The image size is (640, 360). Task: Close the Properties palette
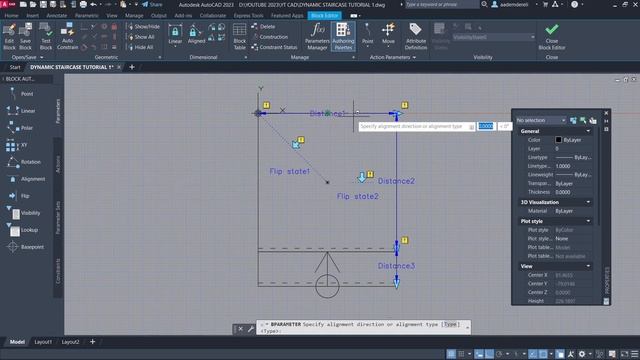pyautogui.click(x=606, y=113)
